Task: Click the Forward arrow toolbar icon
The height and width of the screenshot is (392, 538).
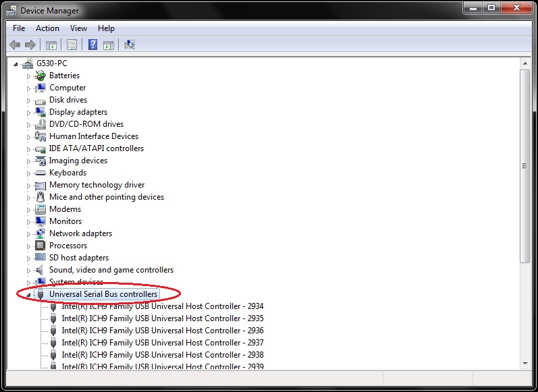Action: (30, 45)
